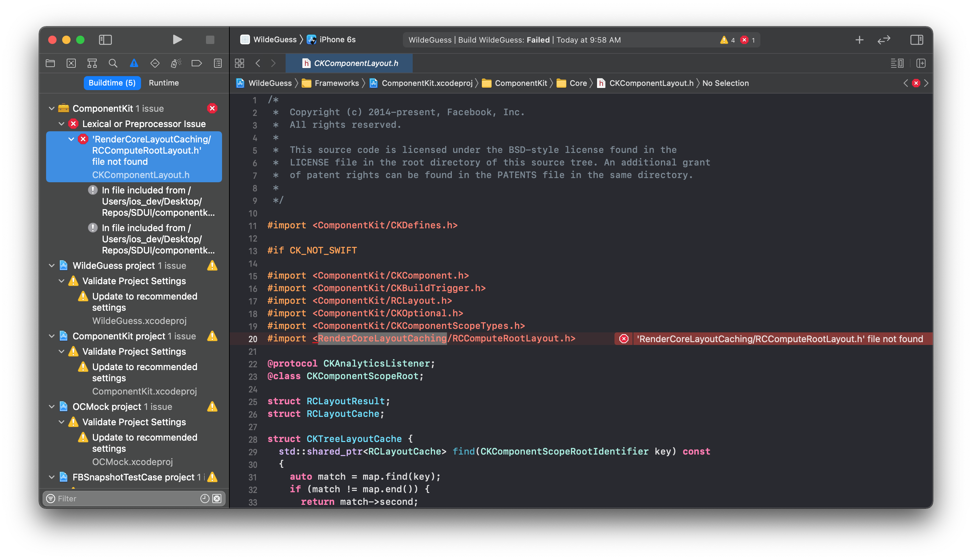Open the Project navigator
The width and height of the screenshot is (972, 560).
pos(50,63)
